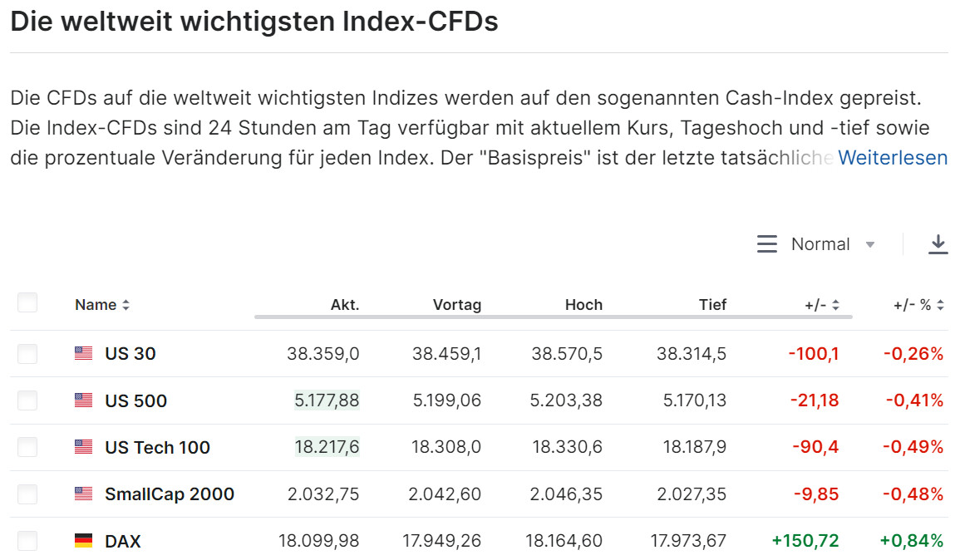Click the hamburger lines icon beside Normal
Screen dimensions: 960x560
click(x=766, y=244)
